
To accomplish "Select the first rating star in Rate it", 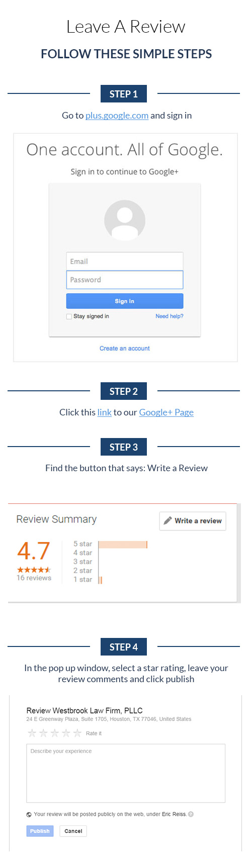I will [32, 733].
